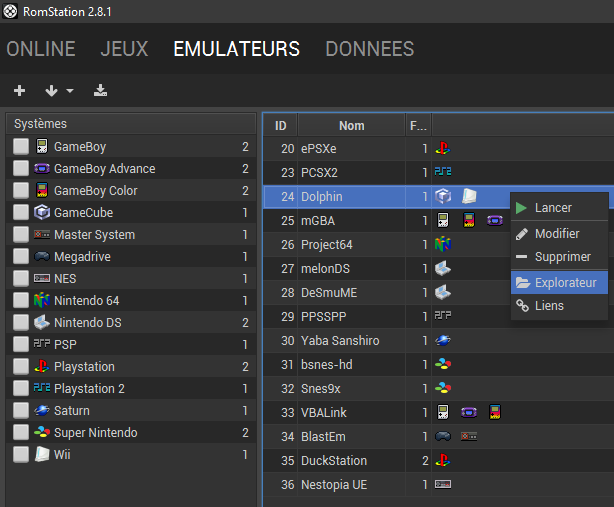This screenshot has height=507, width=614.
Task: Click the PS2 icon in PCSX2 row
Action: pos(443,171)
